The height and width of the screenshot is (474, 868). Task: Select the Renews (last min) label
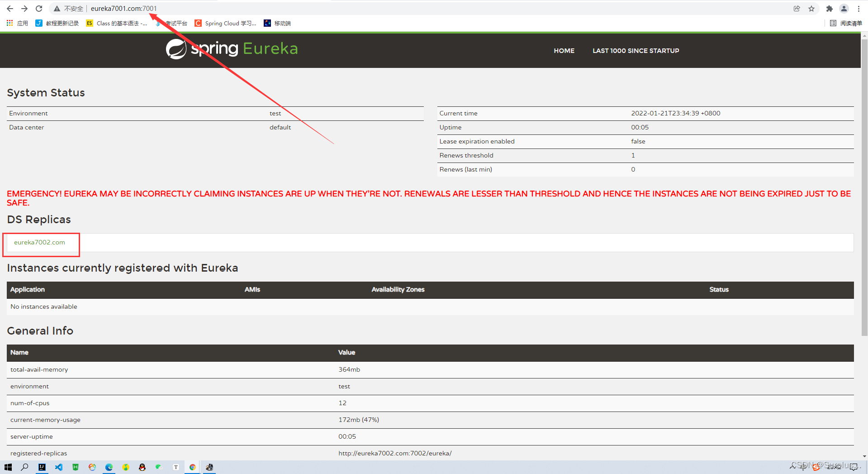pos(465,169)
